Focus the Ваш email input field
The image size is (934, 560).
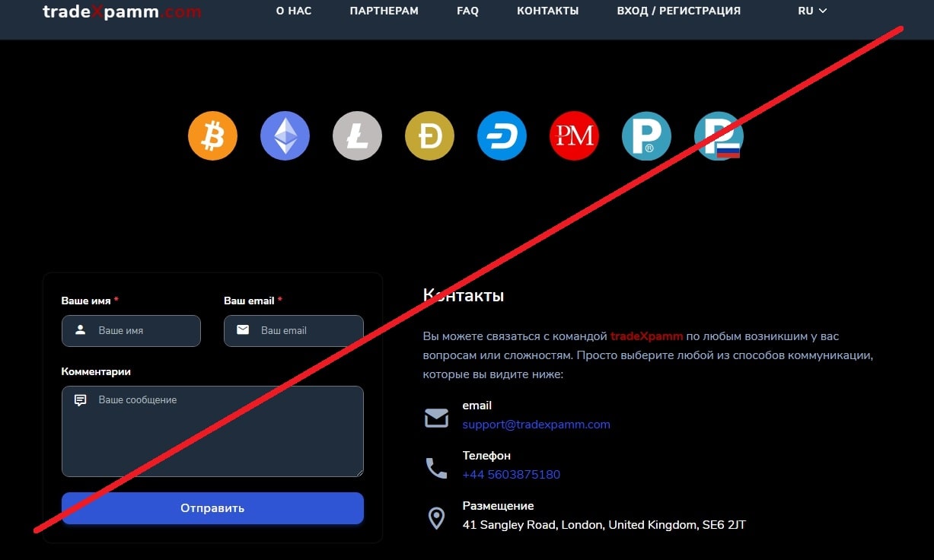pyautogui.click(x=294, y=331)
